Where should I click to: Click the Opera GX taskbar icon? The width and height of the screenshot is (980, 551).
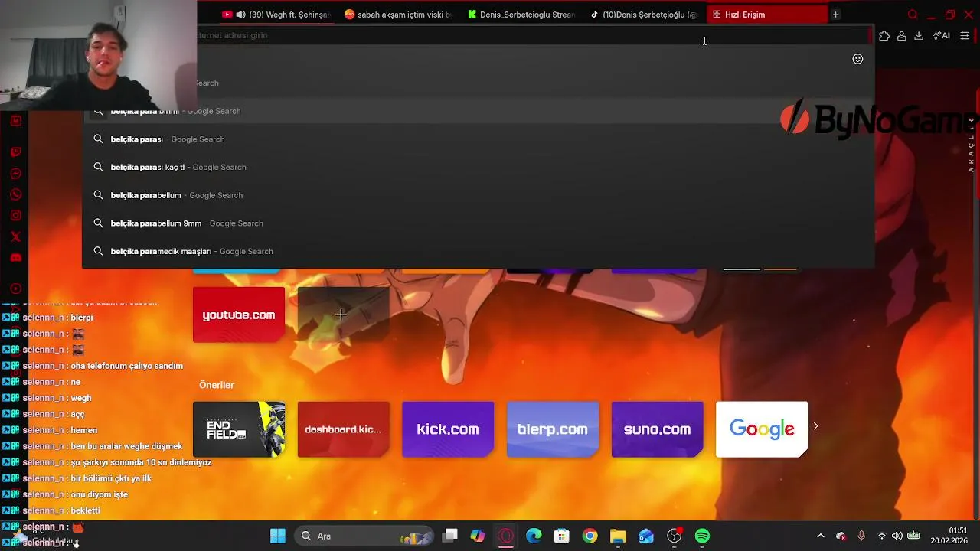click(505, 536)
